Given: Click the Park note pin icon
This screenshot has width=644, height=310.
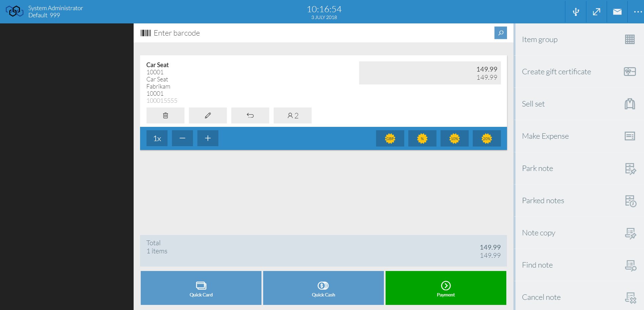Looking at the screenshot, I should click(630, 169).
